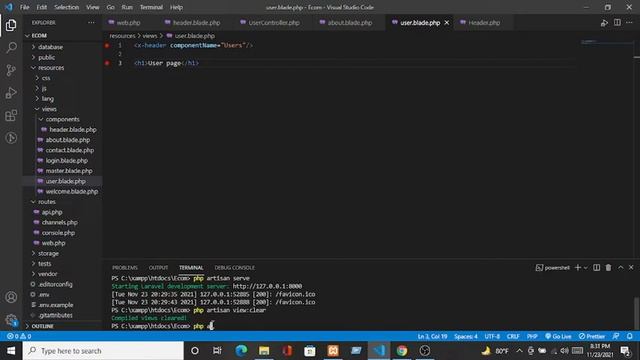Split the editor to the right
Screen dimensions: 640x360
point(617,22)
